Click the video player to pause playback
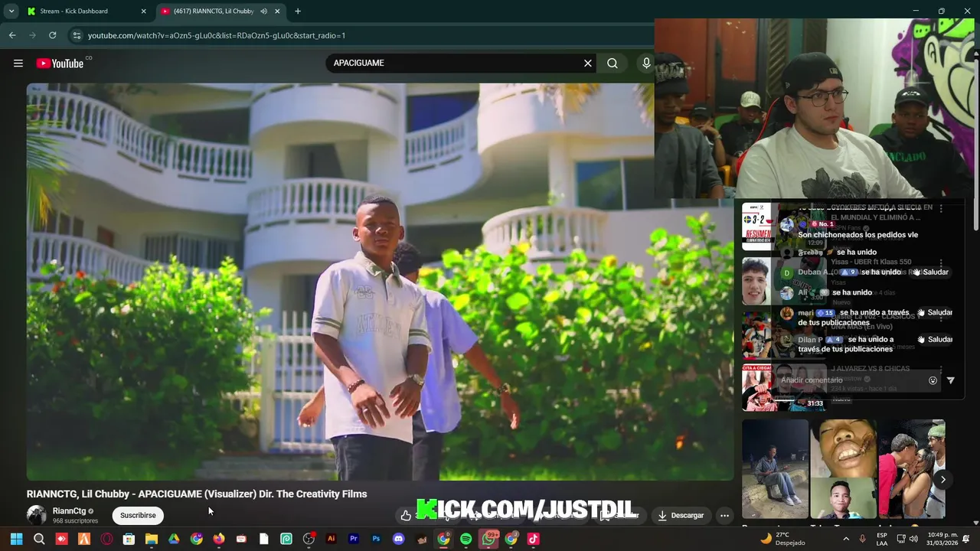 click(380, 282)
